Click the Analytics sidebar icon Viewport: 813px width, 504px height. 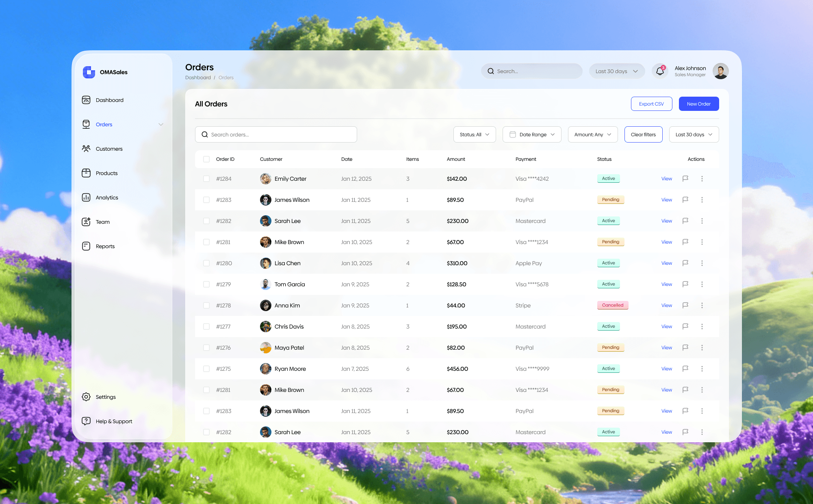[x=86, y=197]
